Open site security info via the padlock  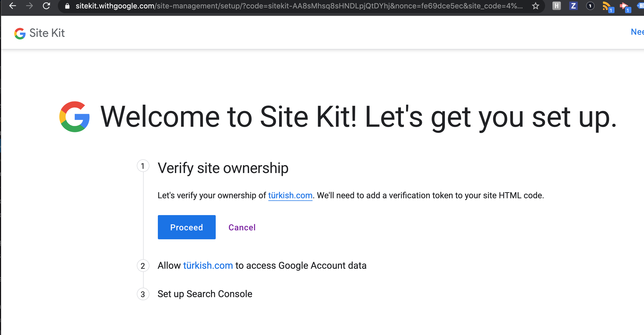click(68, 6)
